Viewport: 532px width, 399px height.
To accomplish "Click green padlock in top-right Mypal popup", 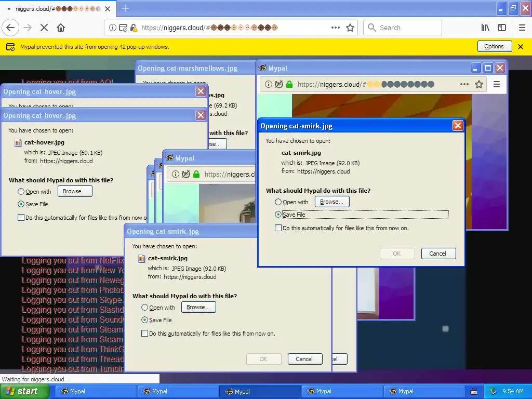I will coord(289,84).
